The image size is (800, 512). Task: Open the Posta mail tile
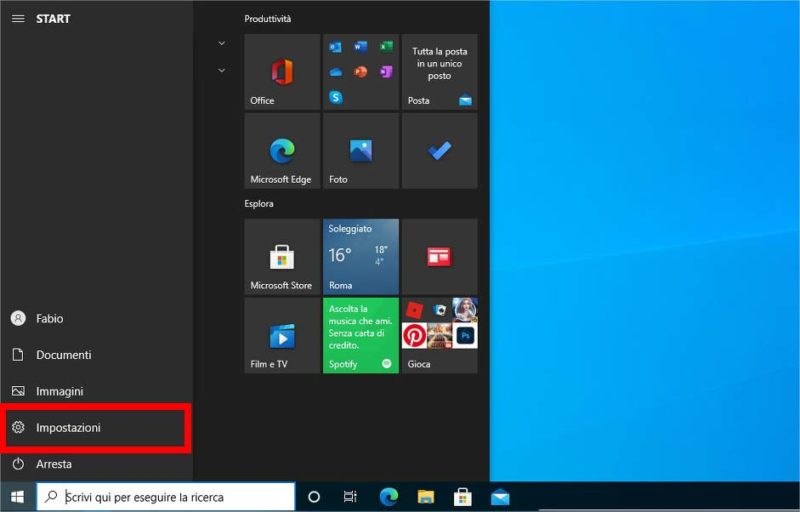pyautogui.click(x=440, y=72)
